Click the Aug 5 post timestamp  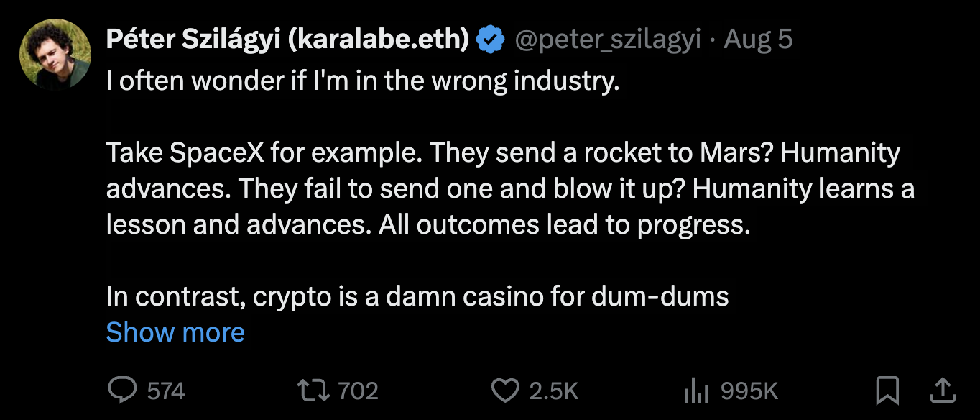coord(757,40)
